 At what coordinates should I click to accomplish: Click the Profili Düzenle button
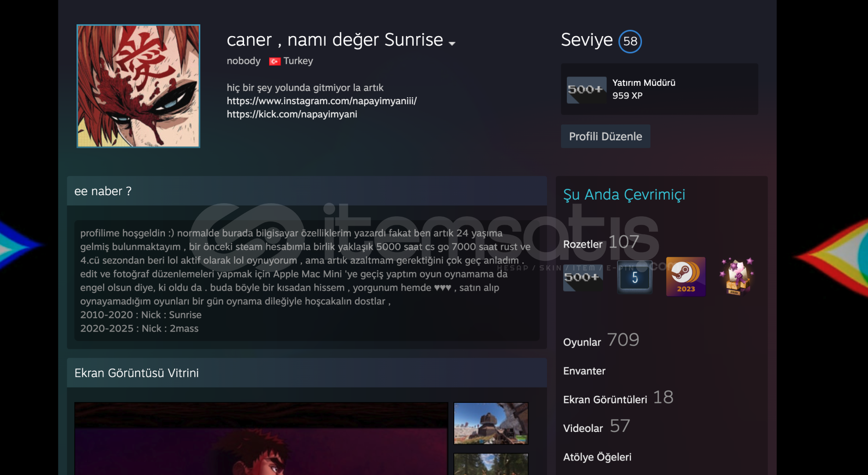[x=605, y=136]
